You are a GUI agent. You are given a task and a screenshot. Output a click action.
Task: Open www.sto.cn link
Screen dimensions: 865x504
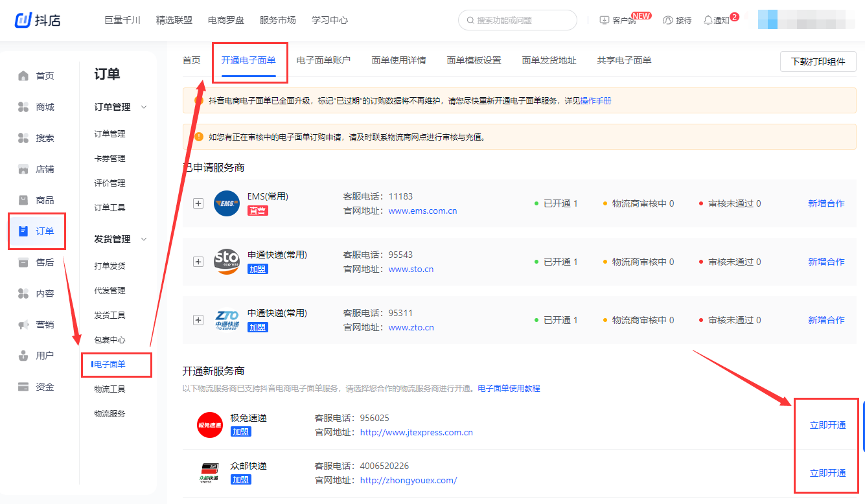pos(411,269)
